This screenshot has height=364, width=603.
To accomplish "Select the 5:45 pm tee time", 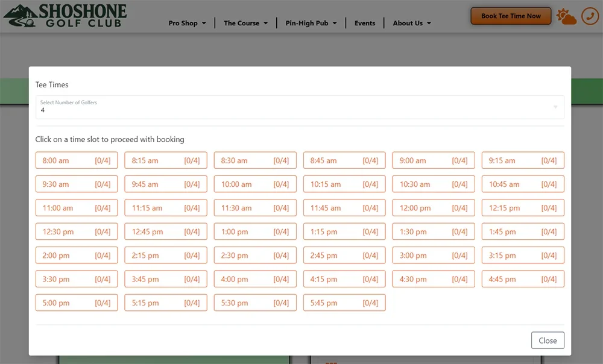I will coord(344,303).
